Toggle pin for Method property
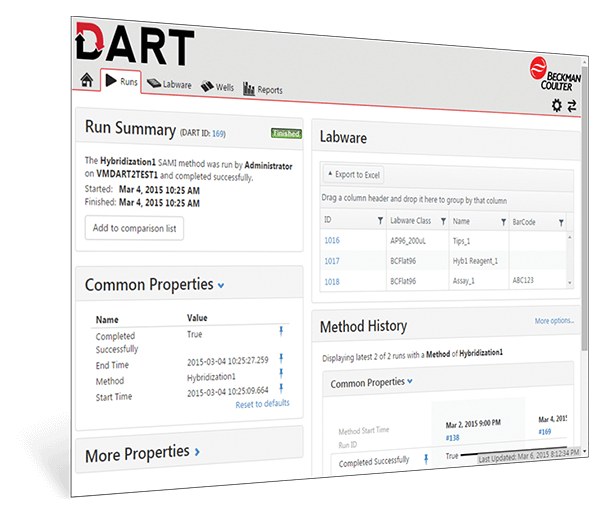 coord(281,373)
